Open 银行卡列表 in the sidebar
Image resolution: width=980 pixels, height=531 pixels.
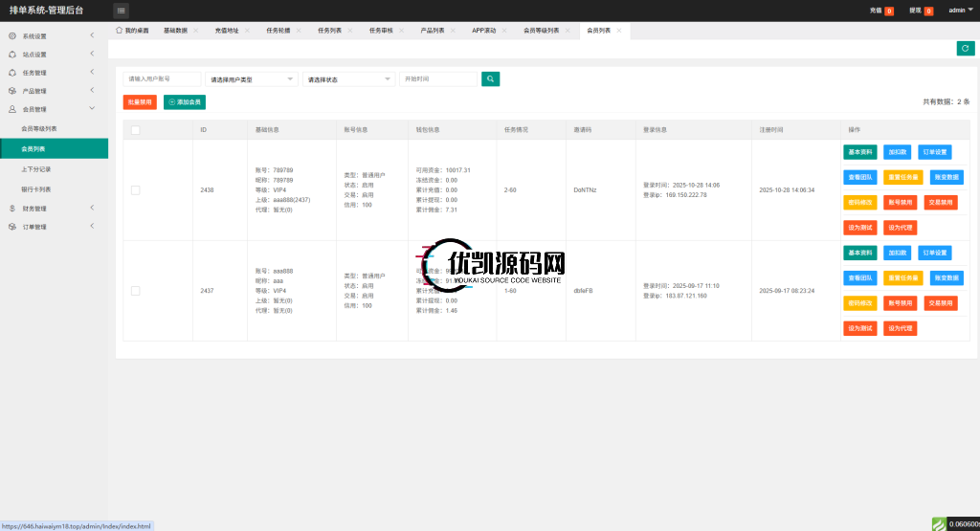click(36, 189)
